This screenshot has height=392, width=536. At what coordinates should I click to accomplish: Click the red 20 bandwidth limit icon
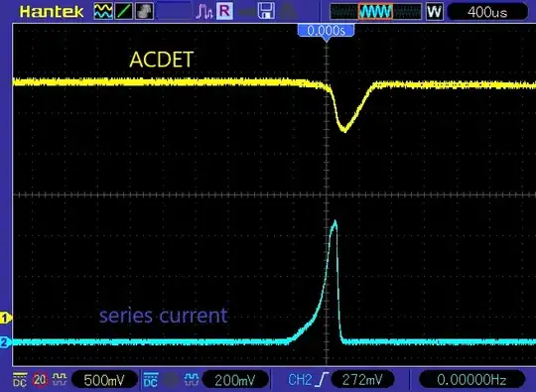(x=40, y=379)
